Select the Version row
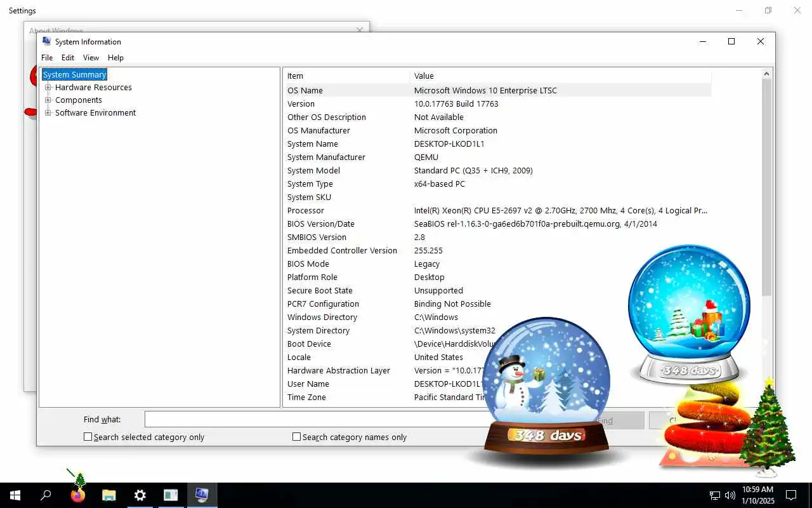 point(497,104)
